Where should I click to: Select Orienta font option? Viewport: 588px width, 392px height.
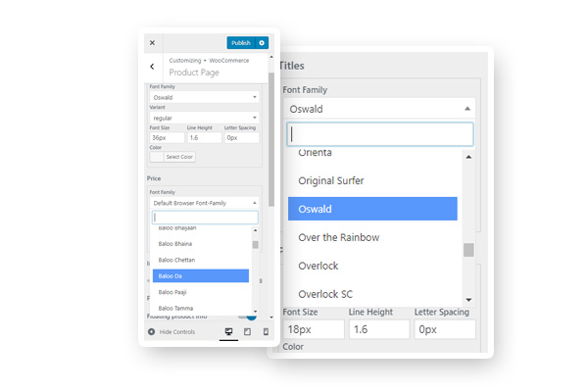372,153
